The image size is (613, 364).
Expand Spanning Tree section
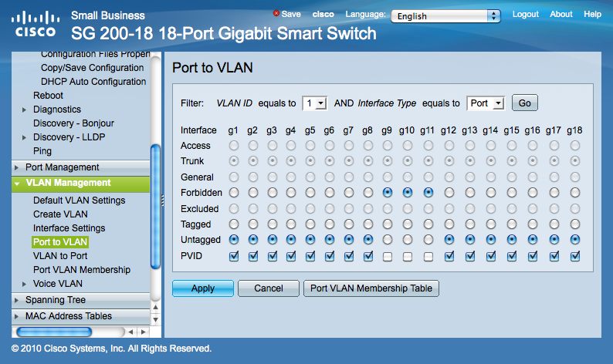pyautogui.click(x=16, y=300)
